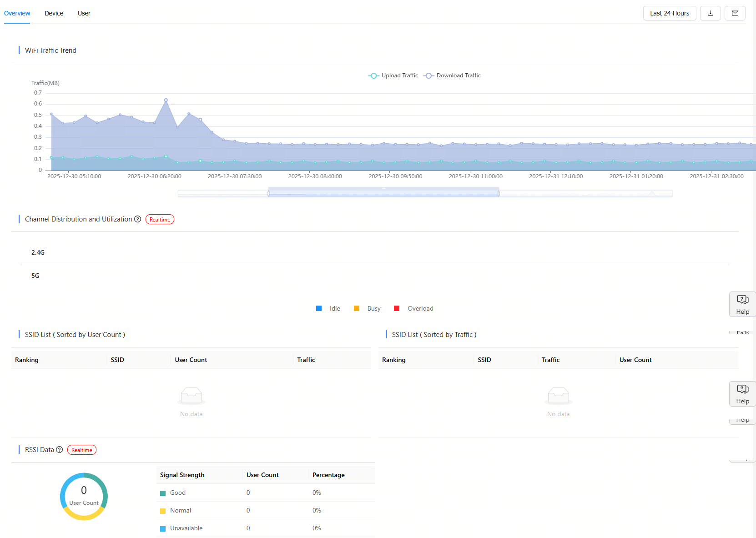Open the Last 24 Hours time range
The height and width of the screenshot is (538, 756).
coord(669,13)
